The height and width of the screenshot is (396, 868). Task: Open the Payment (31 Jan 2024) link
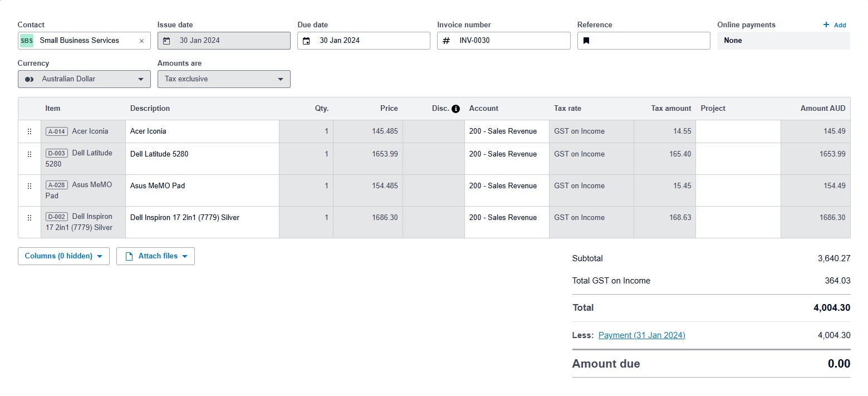click(641, 335)
